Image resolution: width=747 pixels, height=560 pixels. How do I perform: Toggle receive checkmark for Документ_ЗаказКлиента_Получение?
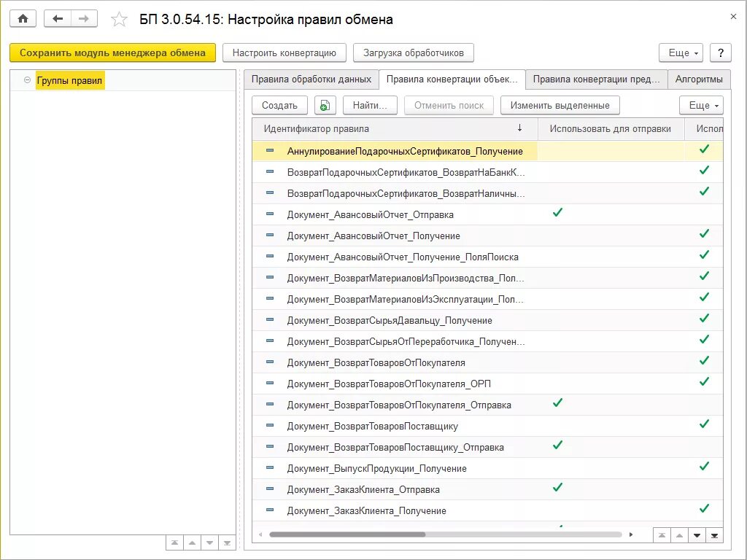point(704,508)
